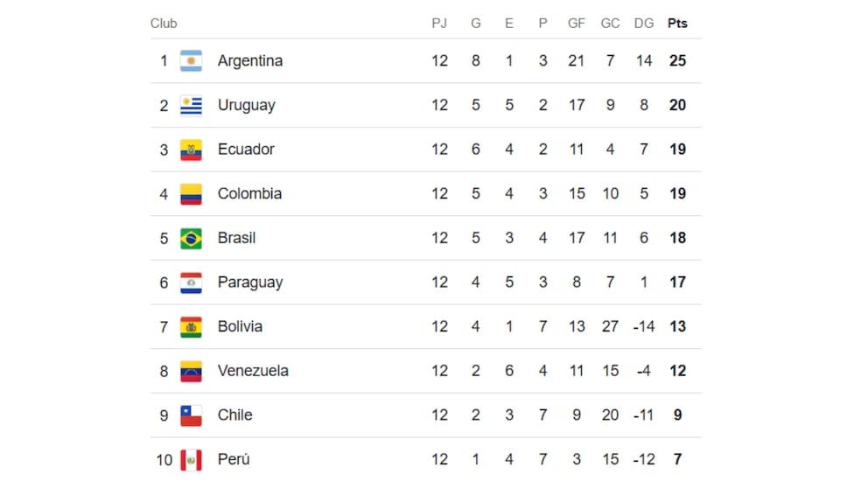Click the Club column header
This screenshot has height=488, width=868.
[x=164, y=24]
